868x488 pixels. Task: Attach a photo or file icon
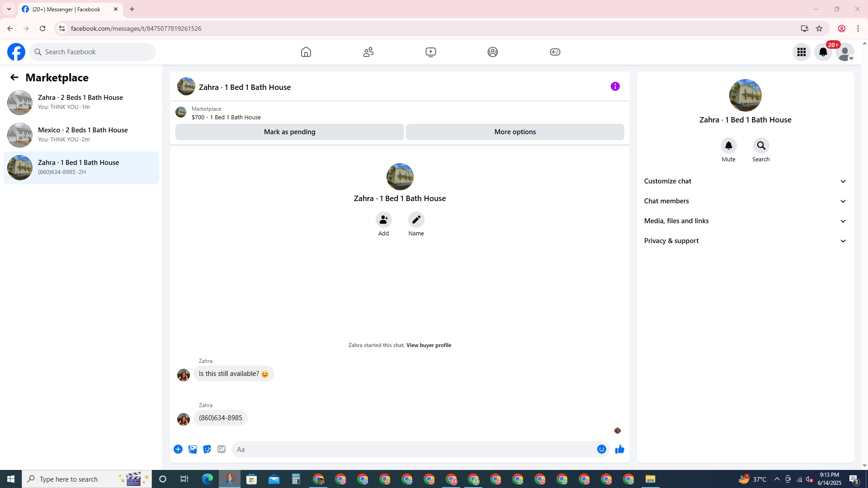coord(193,449)
